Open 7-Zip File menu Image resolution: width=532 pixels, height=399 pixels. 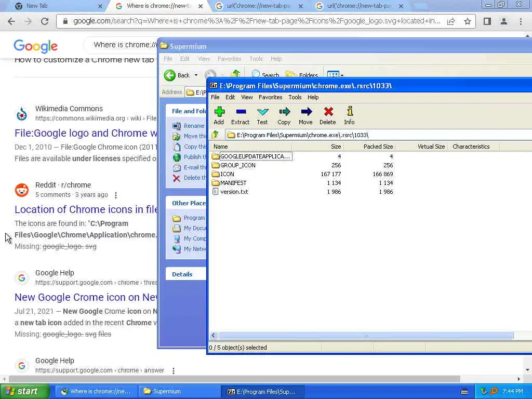pyautogui.click(x=215, y=97)
